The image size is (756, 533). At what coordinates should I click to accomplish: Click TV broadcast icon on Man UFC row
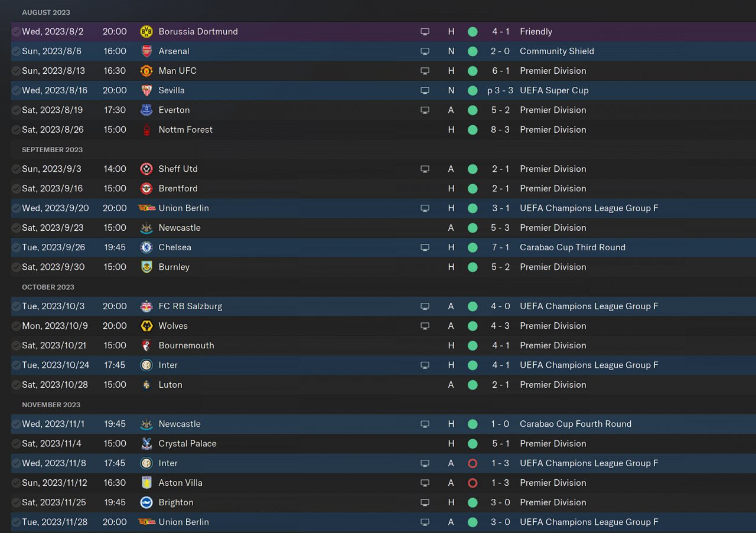425,71
